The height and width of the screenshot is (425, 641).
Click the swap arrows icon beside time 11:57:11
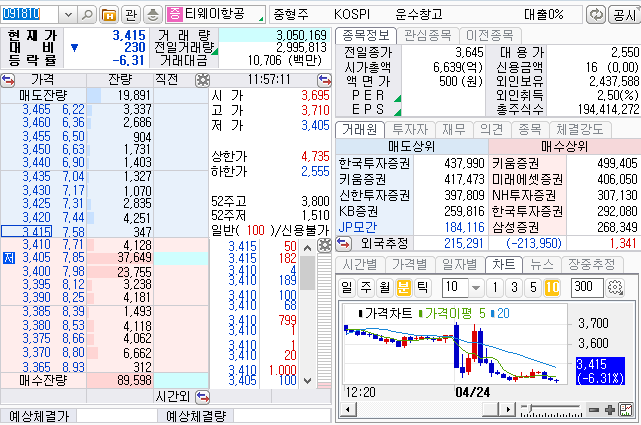click(324, 80)
